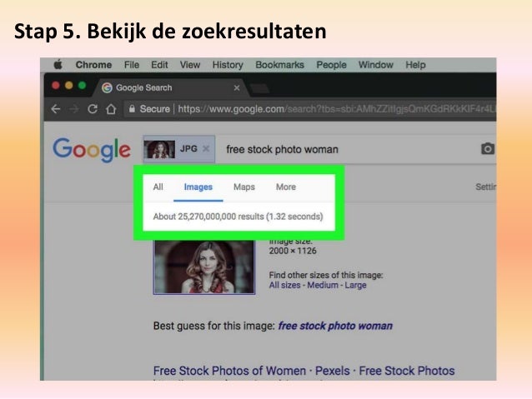Open the free stock photo woman best guess link
Screen dimensions: 532x399
(x=335, y=326)
